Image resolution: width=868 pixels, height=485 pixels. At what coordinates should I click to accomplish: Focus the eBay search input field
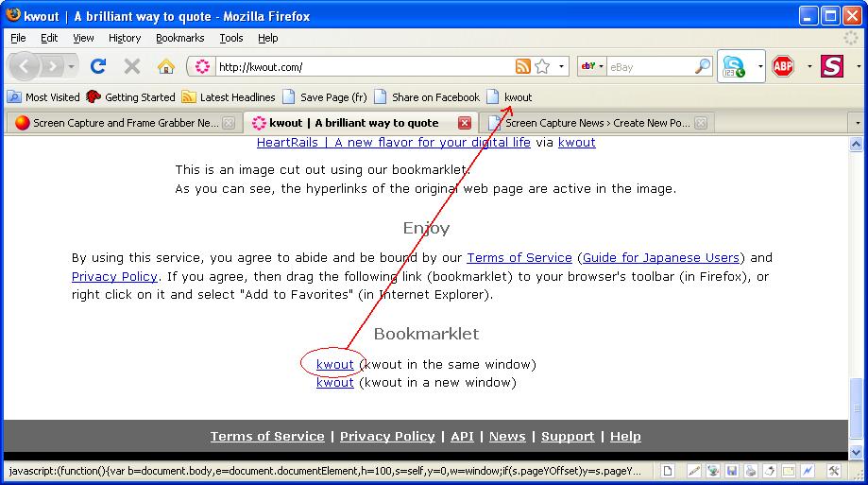pos(651,67)
